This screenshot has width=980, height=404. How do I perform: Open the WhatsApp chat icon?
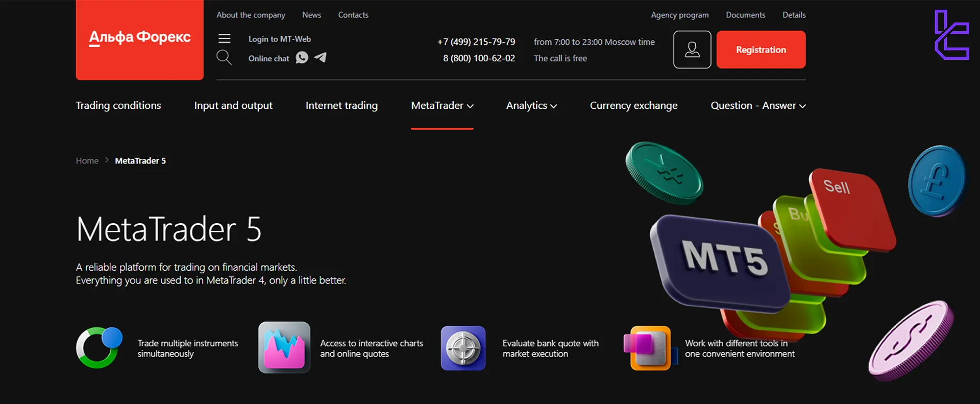coord(302,58)
